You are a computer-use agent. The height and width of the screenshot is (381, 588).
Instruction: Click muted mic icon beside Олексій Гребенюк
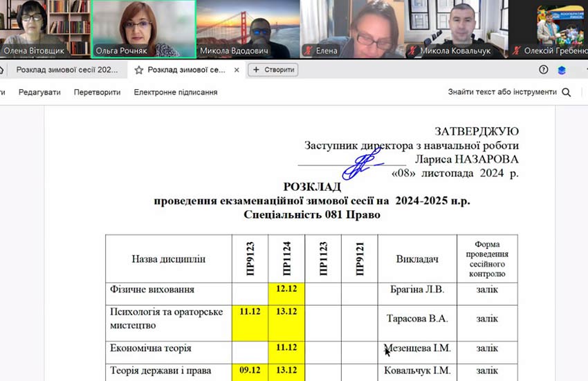pos(517,50)
